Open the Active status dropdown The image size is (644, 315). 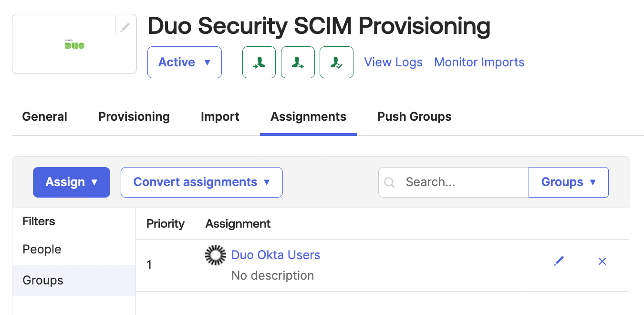tap(184, 62)
